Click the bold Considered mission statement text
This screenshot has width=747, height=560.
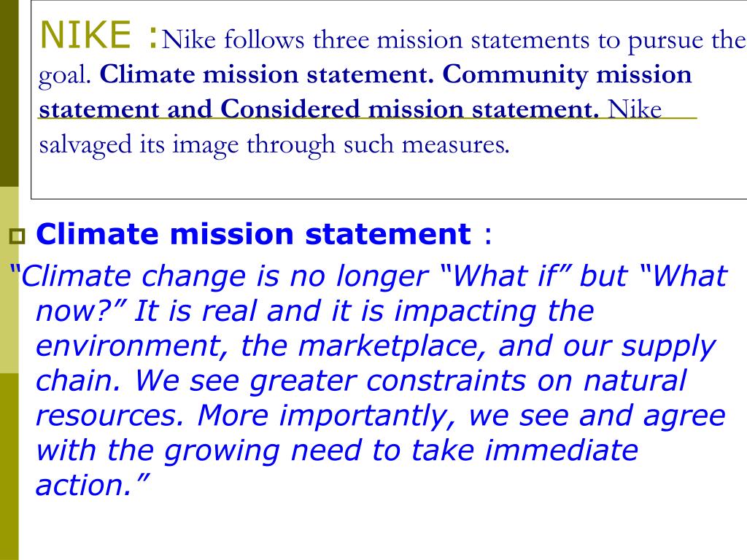410,109
